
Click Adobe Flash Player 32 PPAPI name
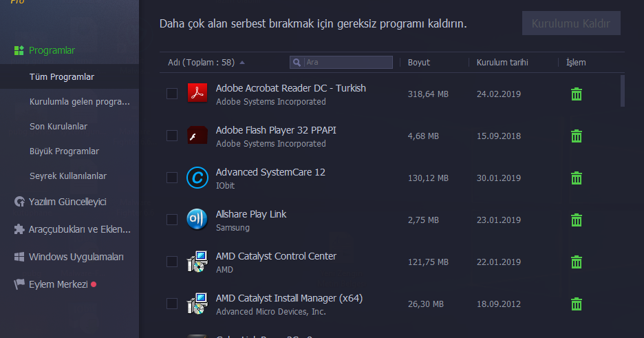click(276, 130)
